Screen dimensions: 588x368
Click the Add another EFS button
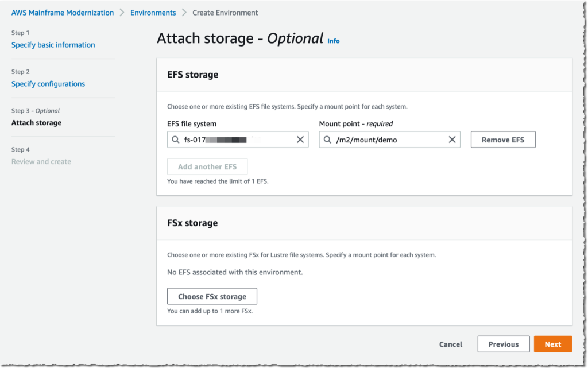pyautogui.click(x=207, y=166)
